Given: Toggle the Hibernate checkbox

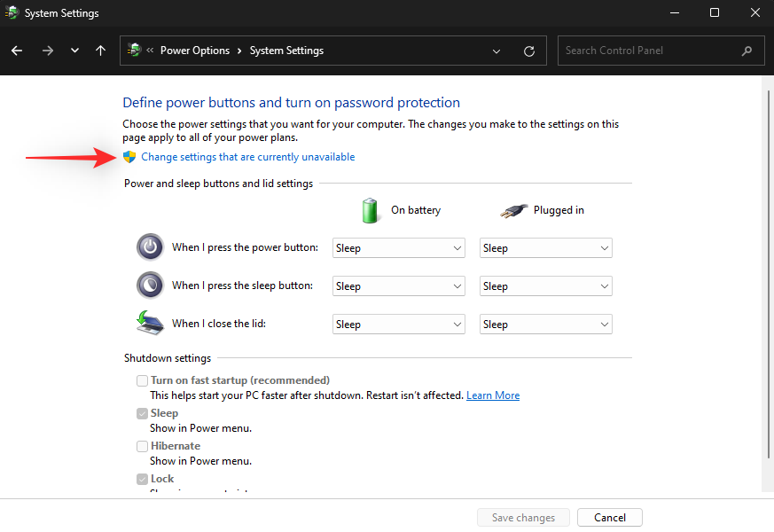Looking at the screenshot, I should click(142, 446).
